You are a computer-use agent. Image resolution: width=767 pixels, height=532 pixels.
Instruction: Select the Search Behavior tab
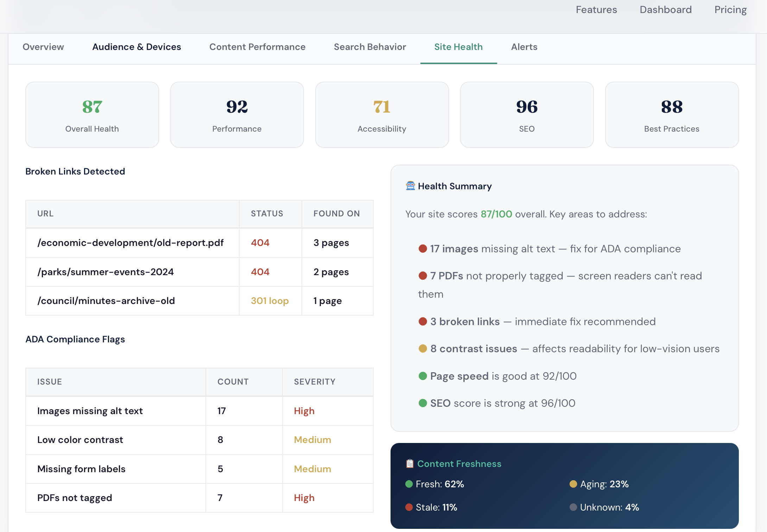coord(370,47)
